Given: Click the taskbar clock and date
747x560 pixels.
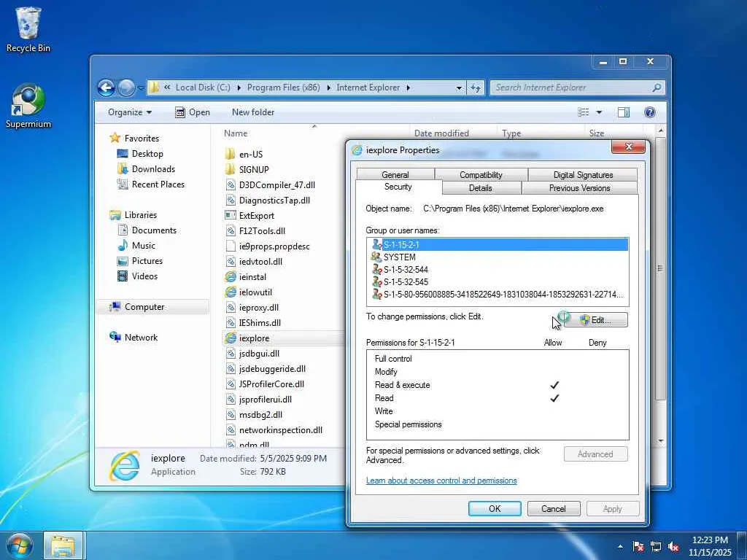Looking at the screenshot, I should [x=709, y=546].
